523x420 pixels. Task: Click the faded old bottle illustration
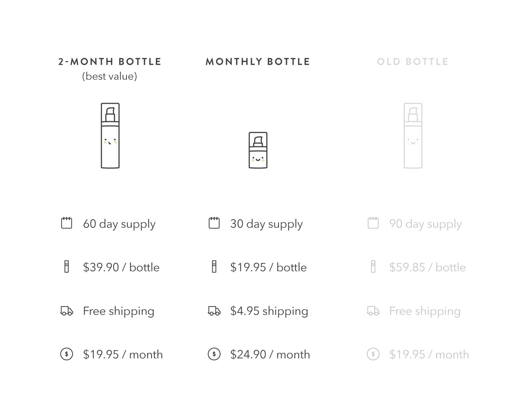click(x=413, y=135)
